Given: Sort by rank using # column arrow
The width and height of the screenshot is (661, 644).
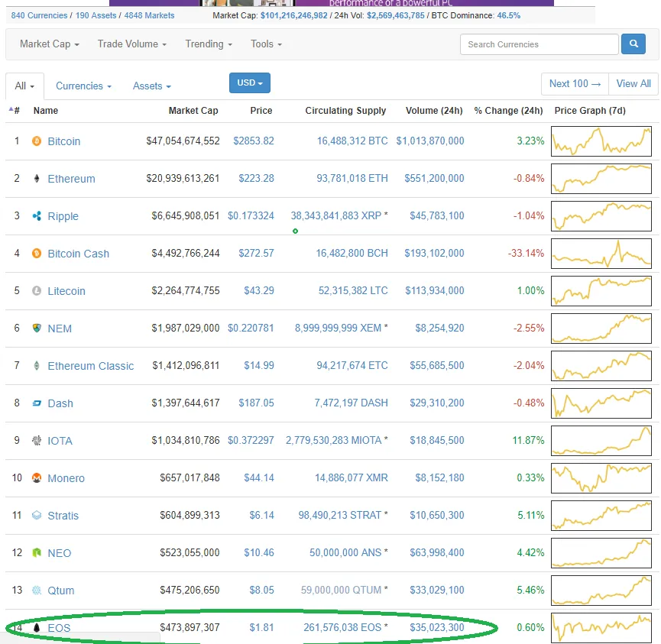Looking at the screenshot, I should click(15, 111).
